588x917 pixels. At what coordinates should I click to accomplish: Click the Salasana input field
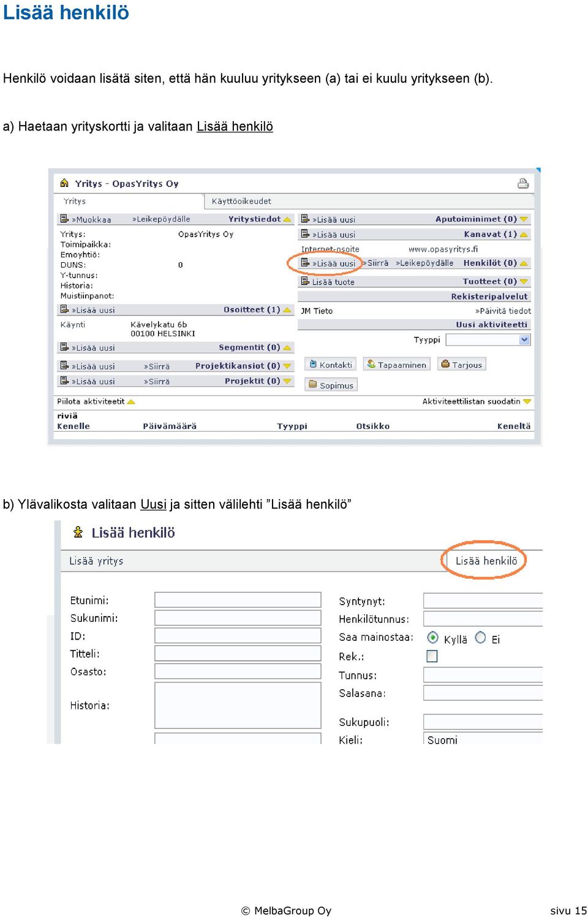point(483,693)
